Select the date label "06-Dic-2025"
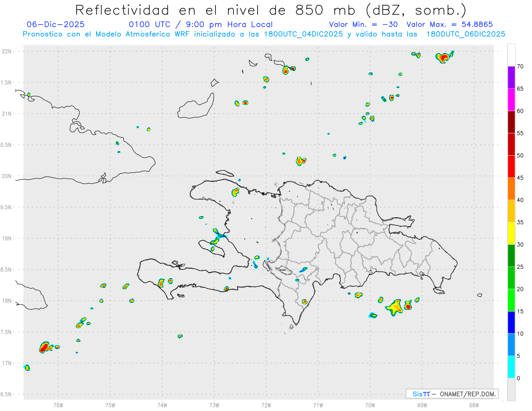 [55, 24]
